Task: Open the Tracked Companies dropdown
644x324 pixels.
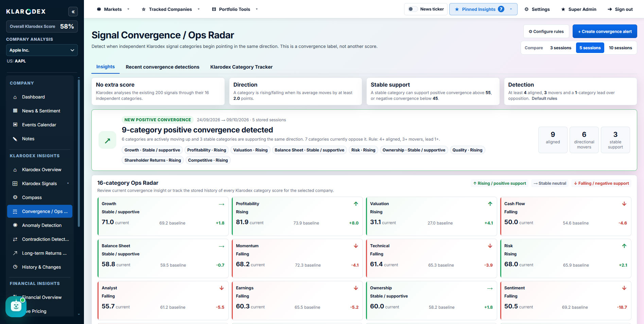Action: [x=171, y=9]
